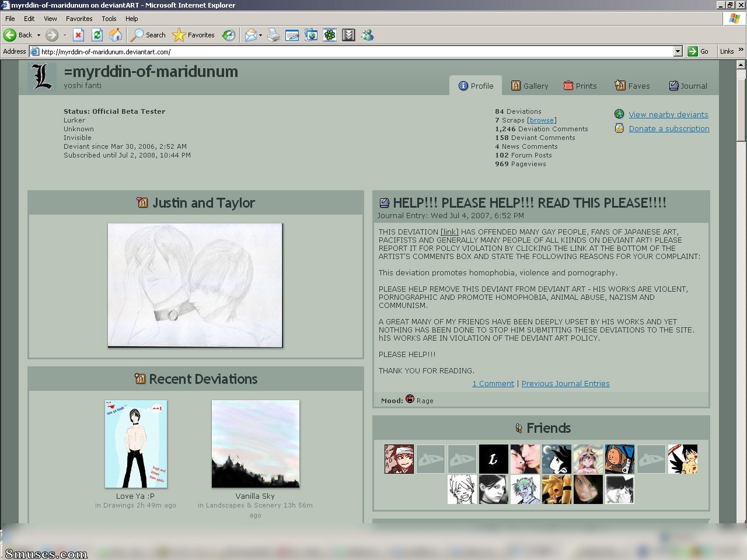Click the Scraps browse link
Image resolution: width=747 pixels, height=560 pixels.
(x=542, y=120)
